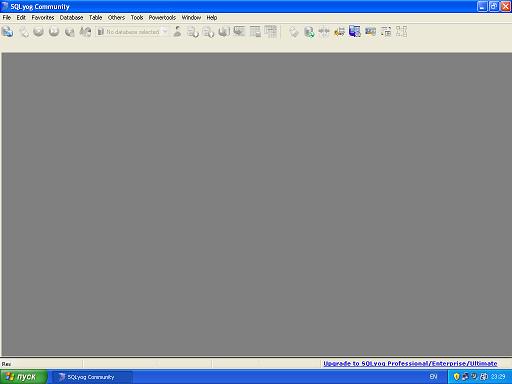512x384 pixels.
Task: Open the 'No database selected' dropdown
Action: coord(132,32)
